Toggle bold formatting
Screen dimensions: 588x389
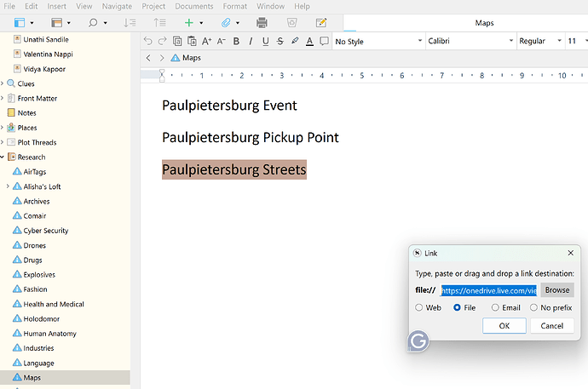236,41
